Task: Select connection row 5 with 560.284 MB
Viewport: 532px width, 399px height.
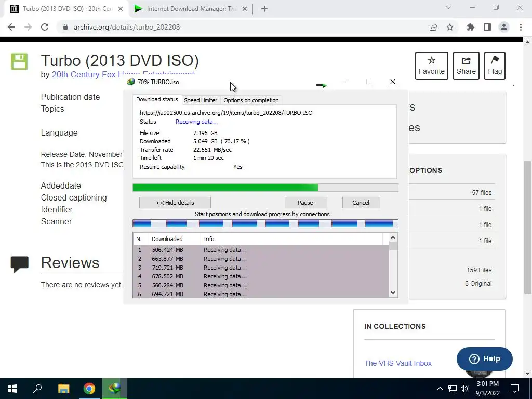Action: coord(261,285)
